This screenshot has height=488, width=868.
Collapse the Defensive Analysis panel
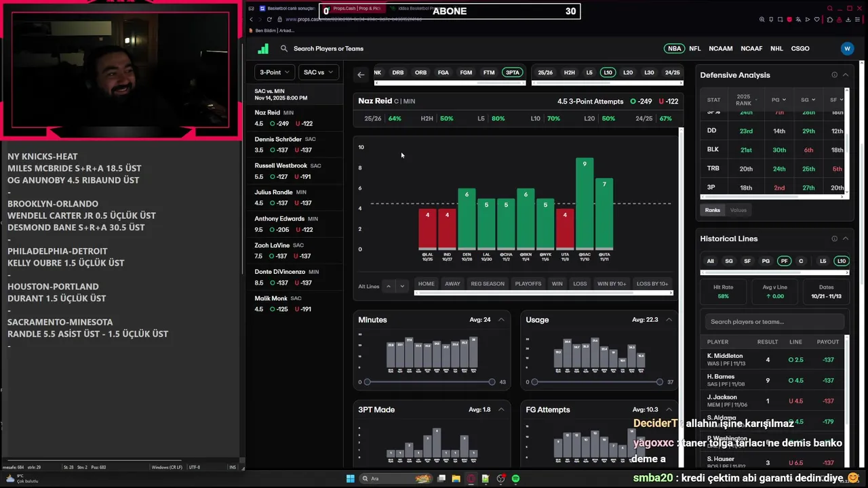tap(846, 75)
